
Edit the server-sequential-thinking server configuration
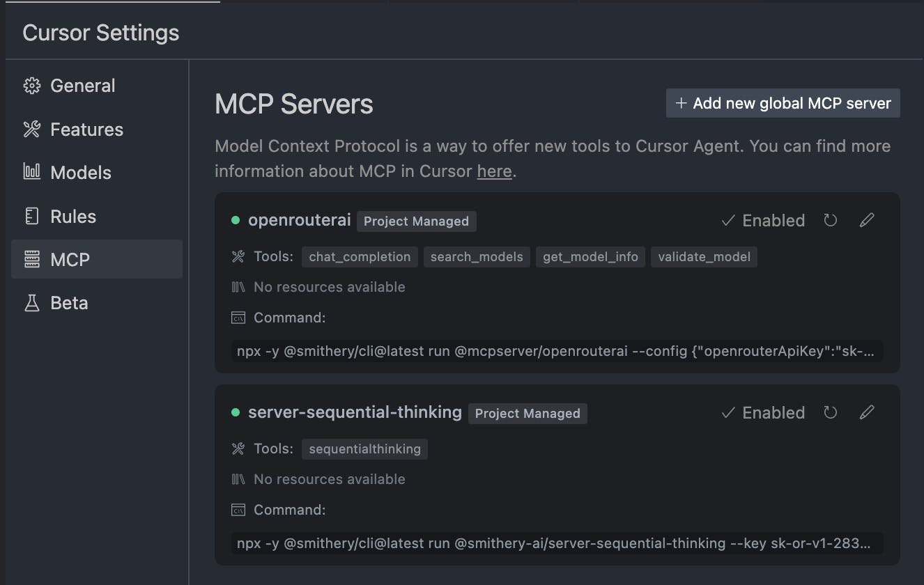point(867,413)
